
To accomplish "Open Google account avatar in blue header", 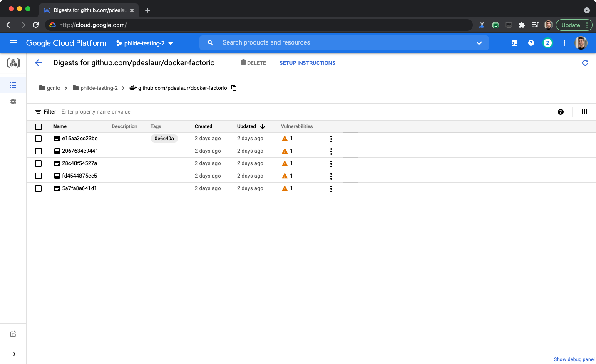I will click(x=581, y=43).
